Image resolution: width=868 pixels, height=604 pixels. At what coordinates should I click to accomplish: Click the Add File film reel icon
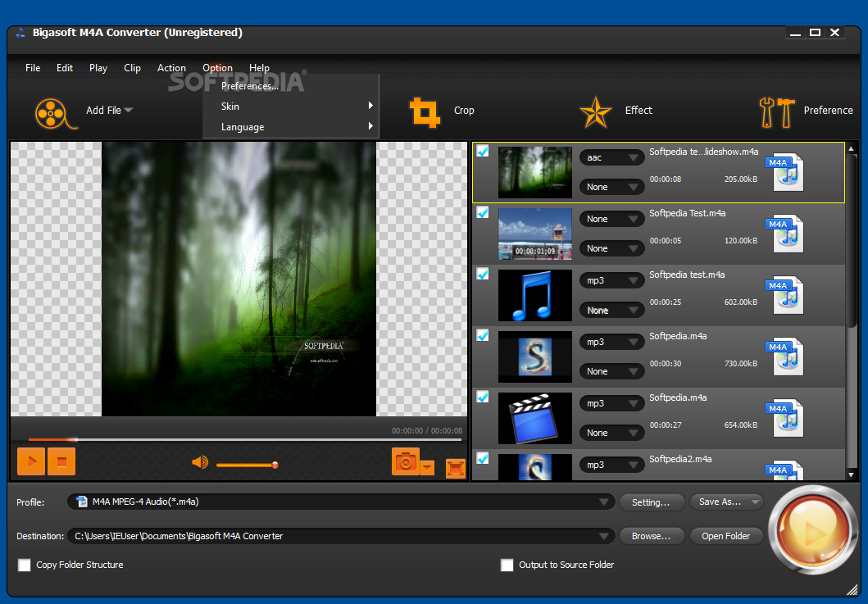(x=56, y=113)
